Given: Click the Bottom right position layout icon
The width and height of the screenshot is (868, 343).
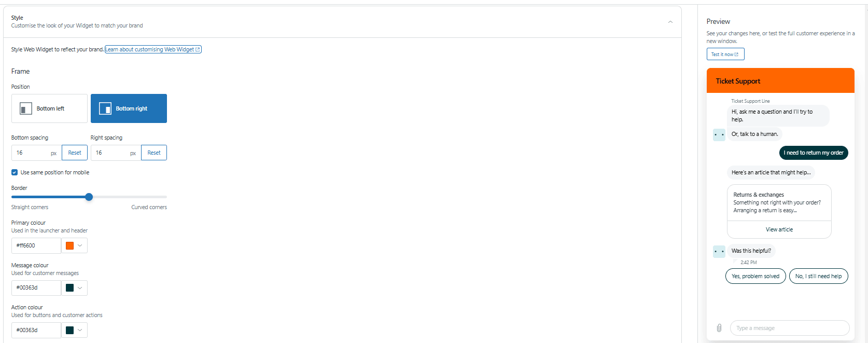Looking at the screenshot, I should pos(105,108).
